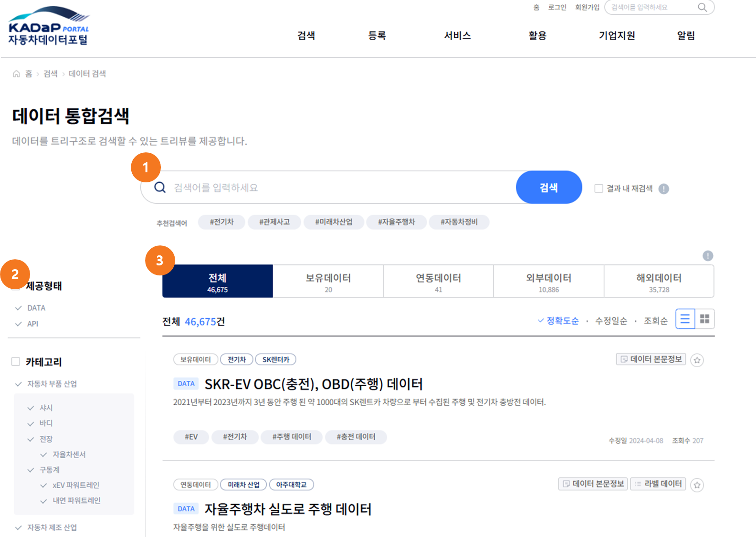The image size is (756, 537).
Task: Click the main 검색어를 입력하세요 search field
Action: [334, 188]
